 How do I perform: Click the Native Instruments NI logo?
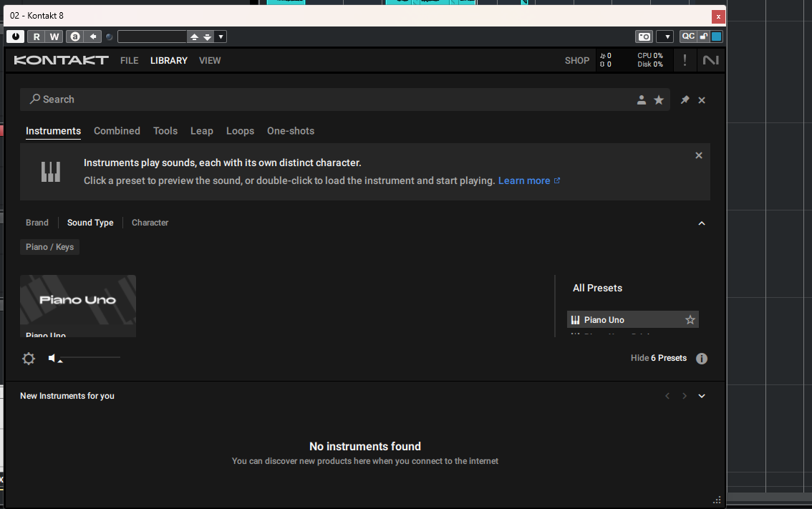pyautogui.click(x=710, y=60)
